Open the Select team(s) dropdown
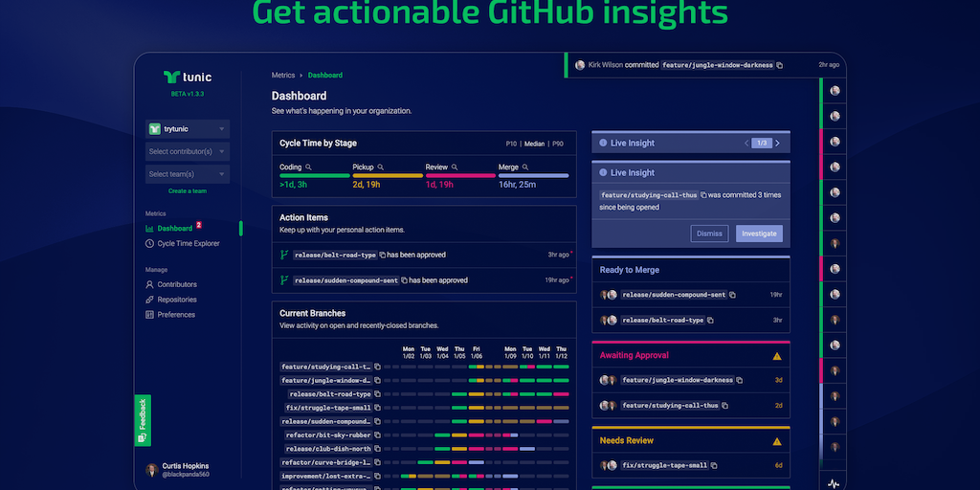 pyautogui.click(x=188, y=174)
